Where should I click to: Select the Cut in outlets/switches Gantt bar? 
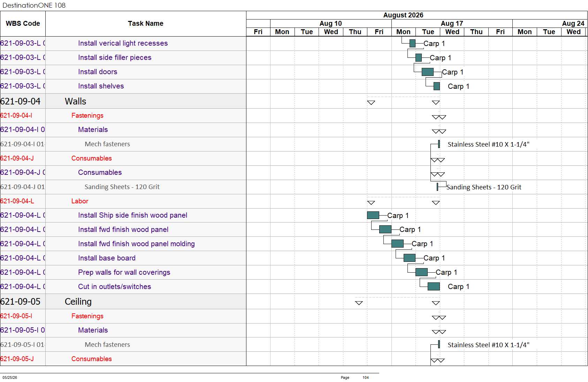pyautogui.click(x=434, y=287)
